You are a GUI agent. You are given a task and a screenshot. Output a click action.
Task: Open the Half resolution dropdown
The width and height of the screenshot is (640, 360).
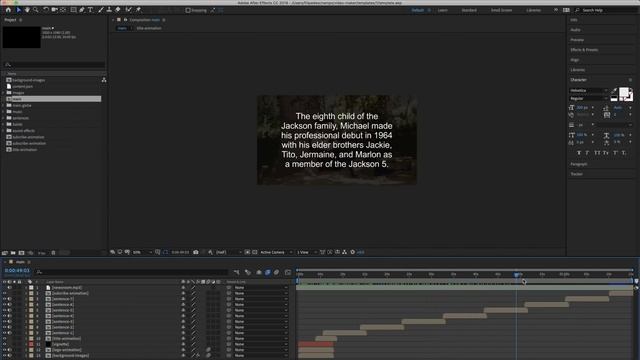pos(228,252)
